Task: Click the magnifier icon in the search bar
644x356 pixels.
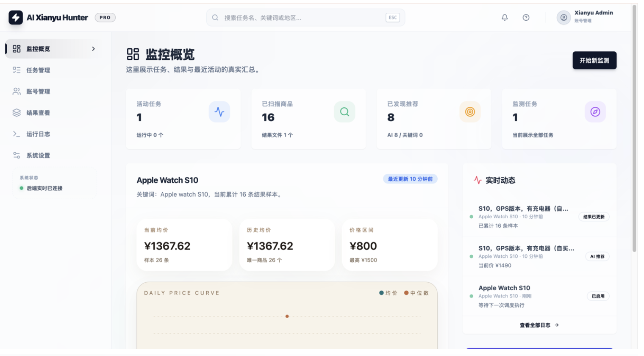Action: (x=215, y=18)
